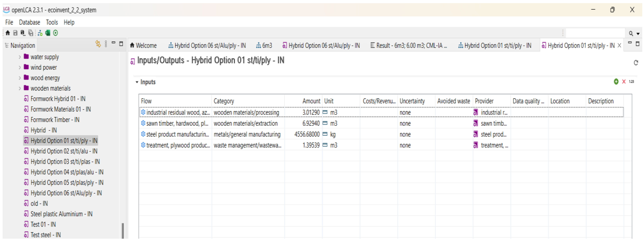The height and width of the screenshot is (242, 644).
Task: Expand the wind power folder
Action: 20,67
